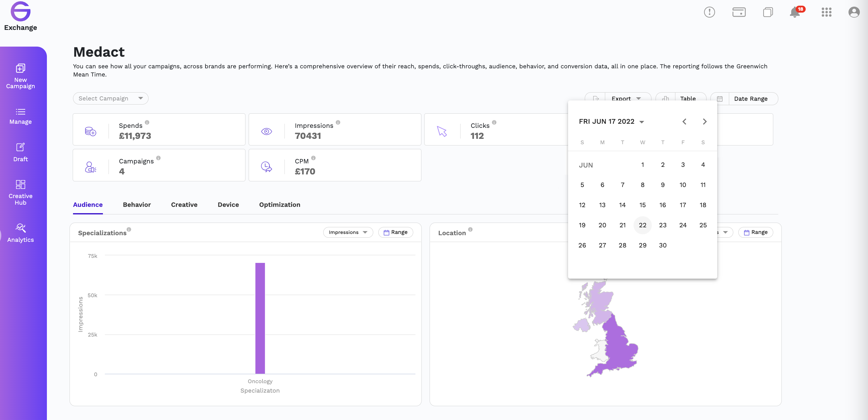Screen dimensions: 868x420
Task: Click the CPM clock icon
Action: (266, 167)
